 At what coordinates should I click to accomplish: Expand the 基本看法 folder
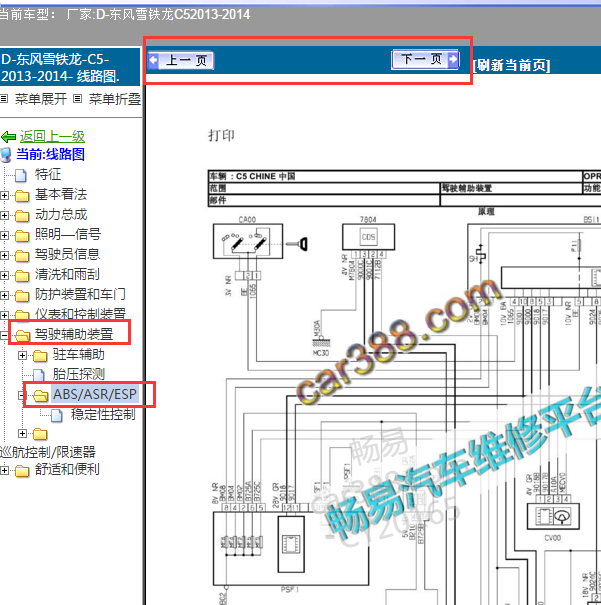4,195
